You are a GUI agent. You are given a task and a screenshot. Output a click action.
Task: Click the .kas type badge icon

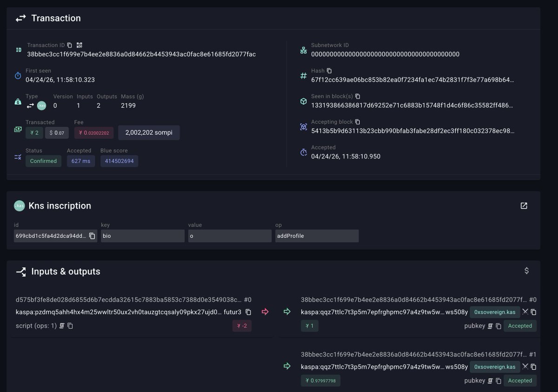[x=42, y=105]
